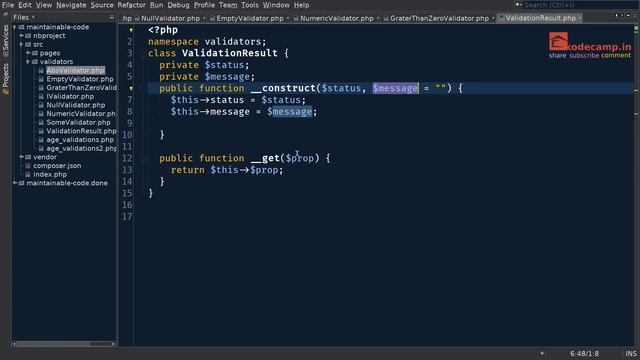Click line number 17 in gutter

point(127,216)
